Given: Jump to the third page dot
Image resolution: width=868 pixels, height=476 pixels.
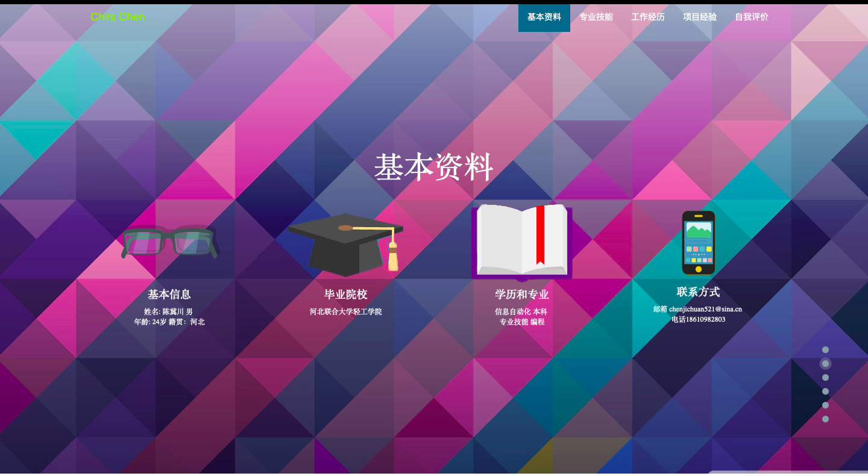Looking at the screenshot, I should point(825,378).
